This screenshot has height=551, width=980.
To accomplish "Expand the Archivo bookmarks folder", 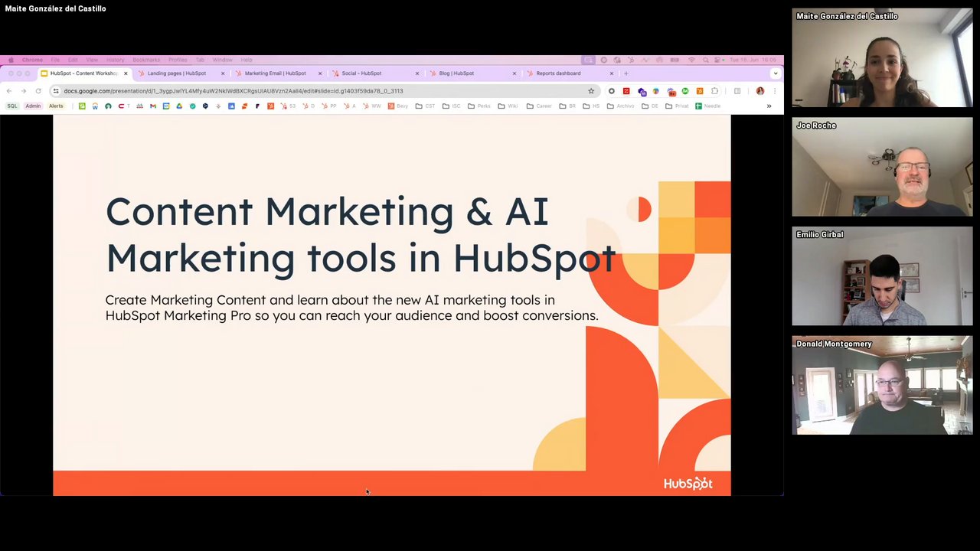I will click(620, 106).
